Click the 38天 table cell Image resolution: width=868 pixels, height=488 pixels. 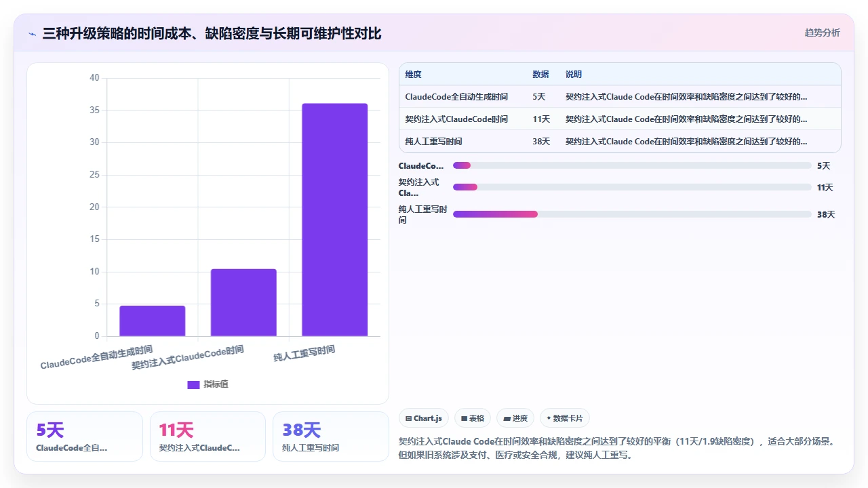tap(541, 142)
